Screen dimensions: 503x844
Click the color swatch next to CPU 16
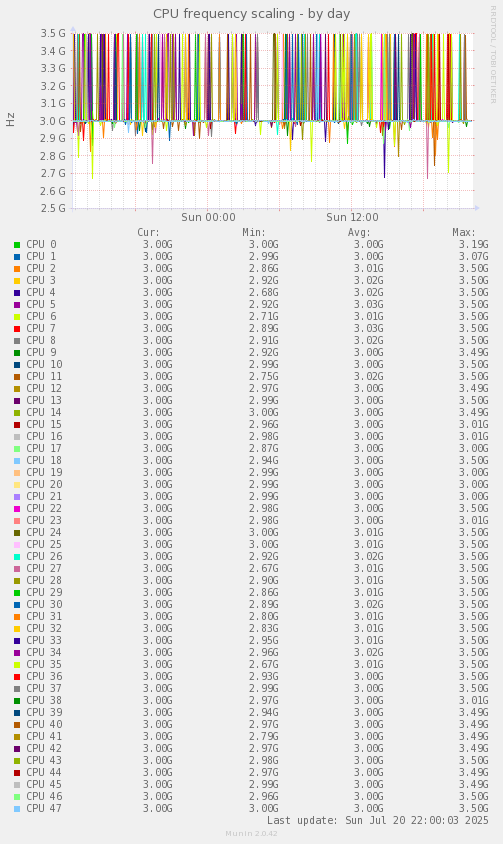(17, 437)
